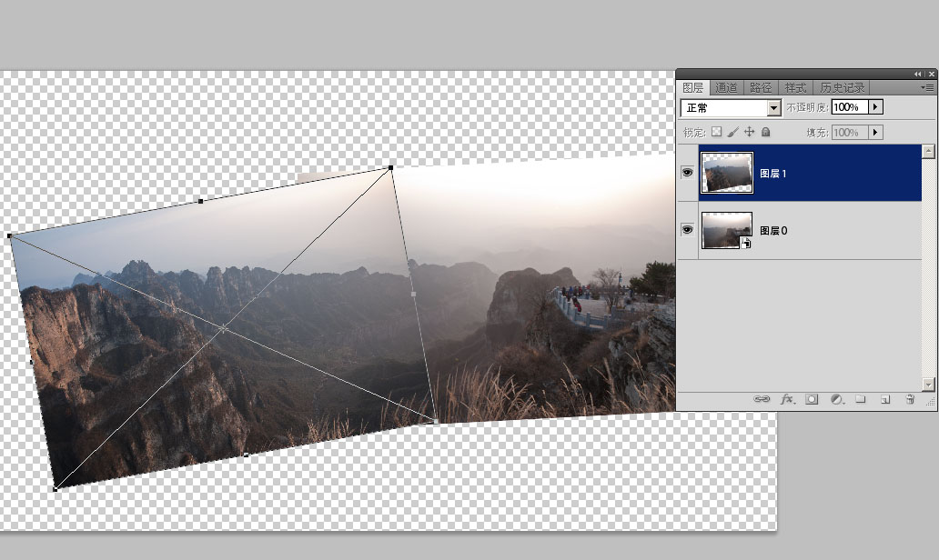Open the 正常 blend mode dropdown
Viewport: 939px width, 560px height.
tap(774, 108)
